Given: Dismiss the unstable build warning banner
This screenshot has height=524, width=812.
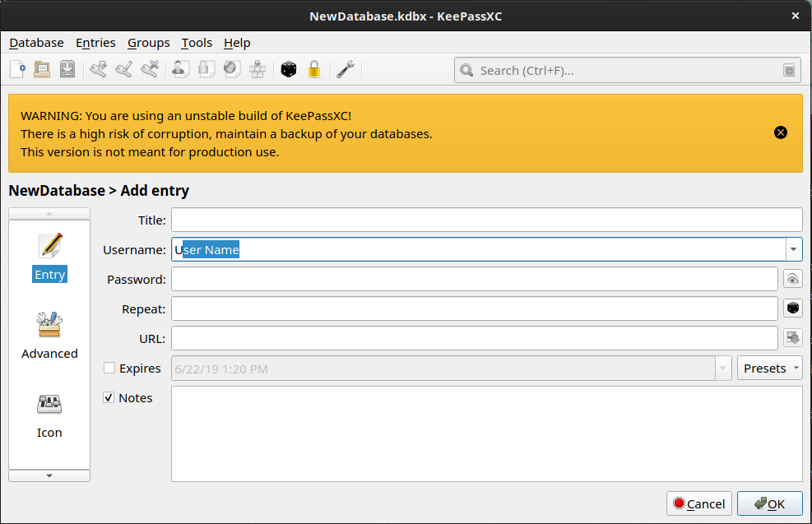Looking at the screenshot, I should click(781, 132).
